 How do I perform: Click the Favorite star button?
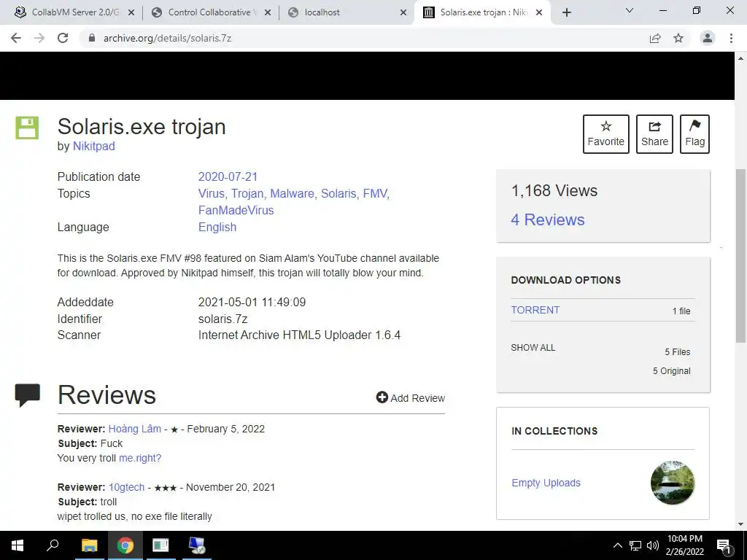(606, 134)
